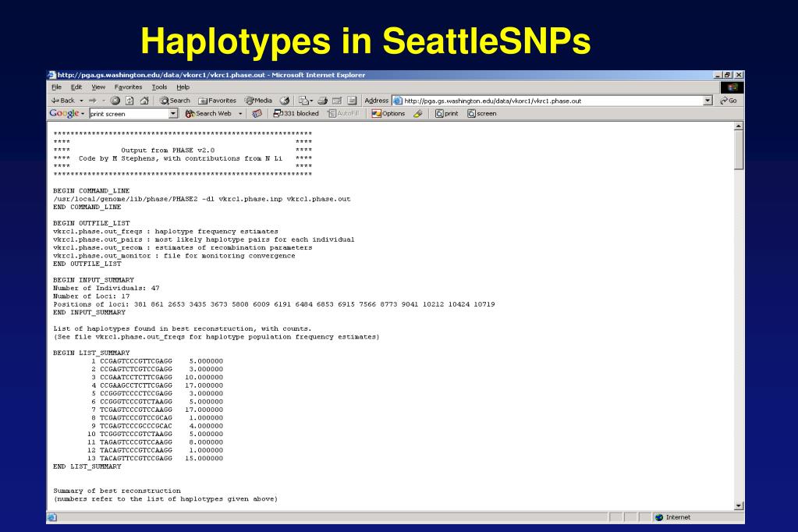The image size is (798, 532).
Task: Click the Back navigation button
Action: [63, 101]
